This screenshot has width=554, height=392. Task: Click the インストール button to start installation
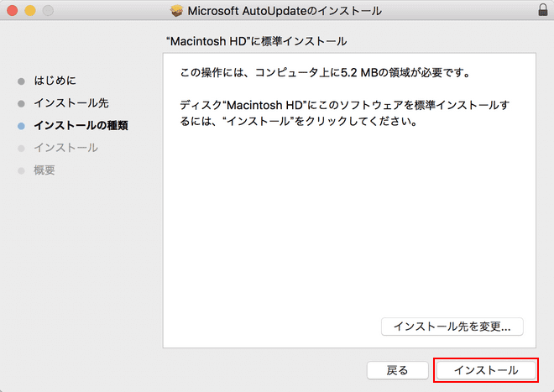(x=486, y=370)
